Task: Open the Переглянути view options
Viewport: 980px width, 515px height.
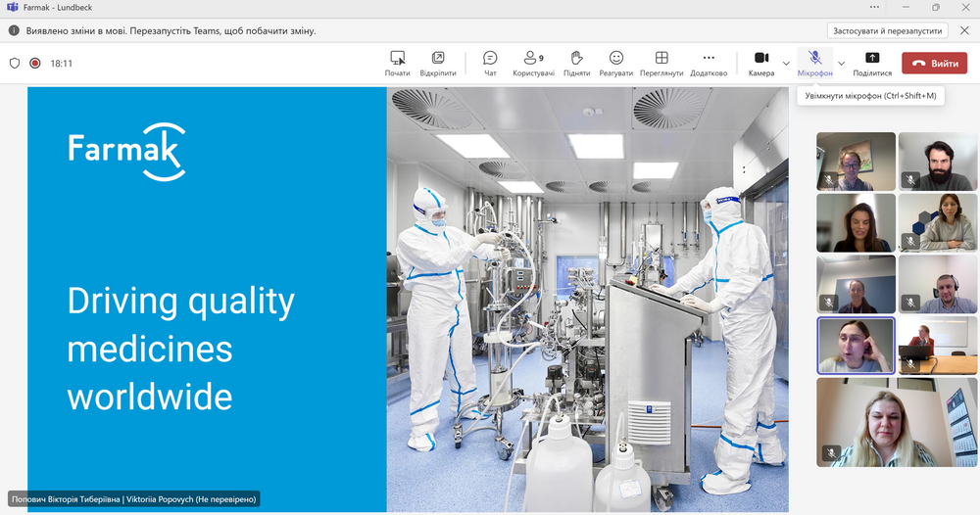Action: [661, 64]
